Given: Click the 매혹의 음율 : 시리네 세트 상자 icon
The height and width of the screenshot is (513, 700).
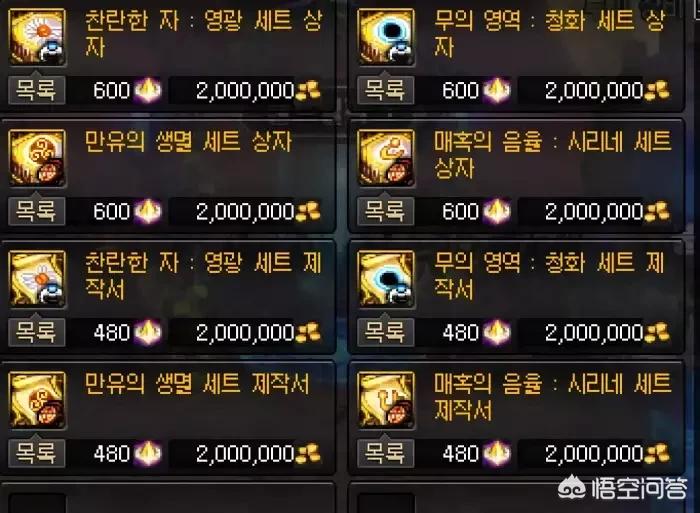Looking at the screenshot, I should point(386,158).
